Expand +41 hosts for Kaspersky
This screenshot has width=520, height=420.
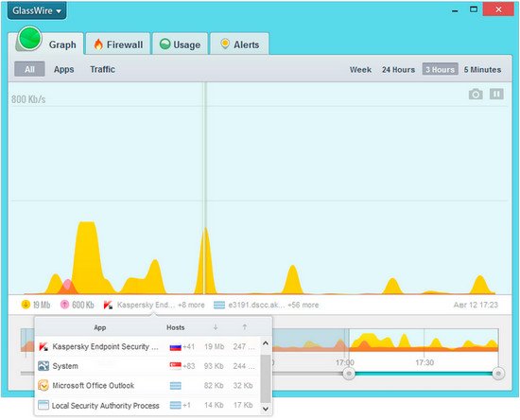(189, 346)
